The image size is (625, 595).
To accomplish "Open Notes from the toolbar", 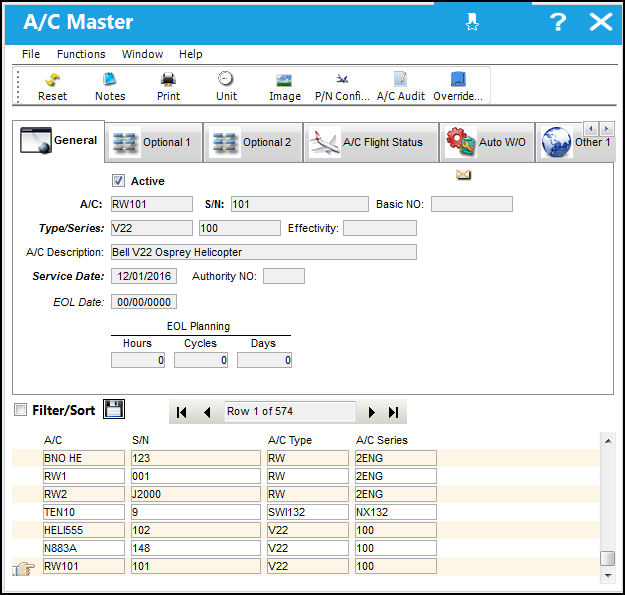I will pyautogui.click(x=110, y=86).
